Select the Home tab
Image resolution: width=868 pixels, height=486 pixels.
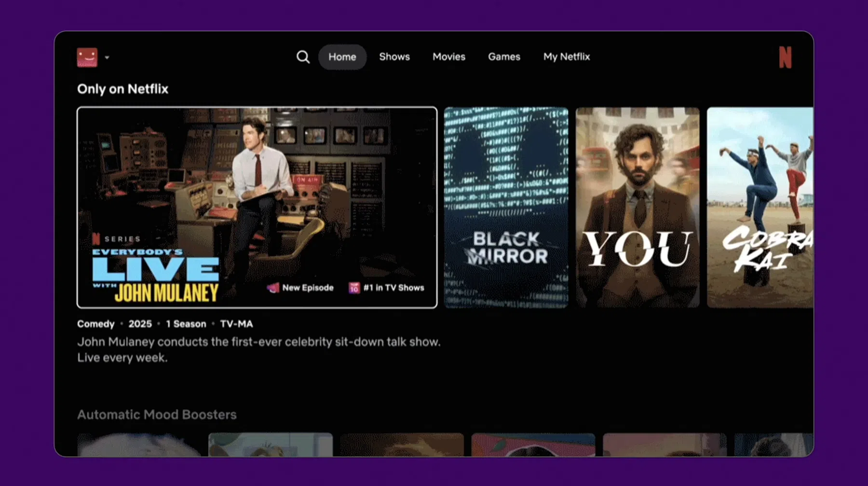coord(342,57)
